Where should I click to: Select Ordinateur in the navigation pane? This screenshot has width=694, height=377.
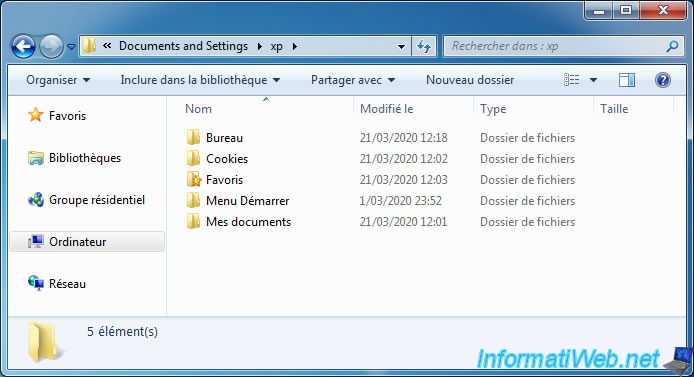[x=77, y=242]
